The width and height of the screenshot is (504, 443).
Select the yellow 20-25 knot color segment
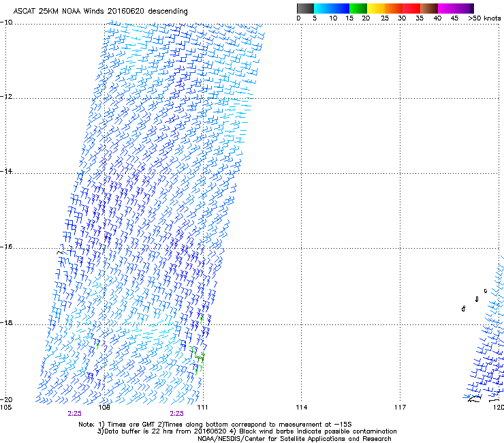tap(376, 8)
